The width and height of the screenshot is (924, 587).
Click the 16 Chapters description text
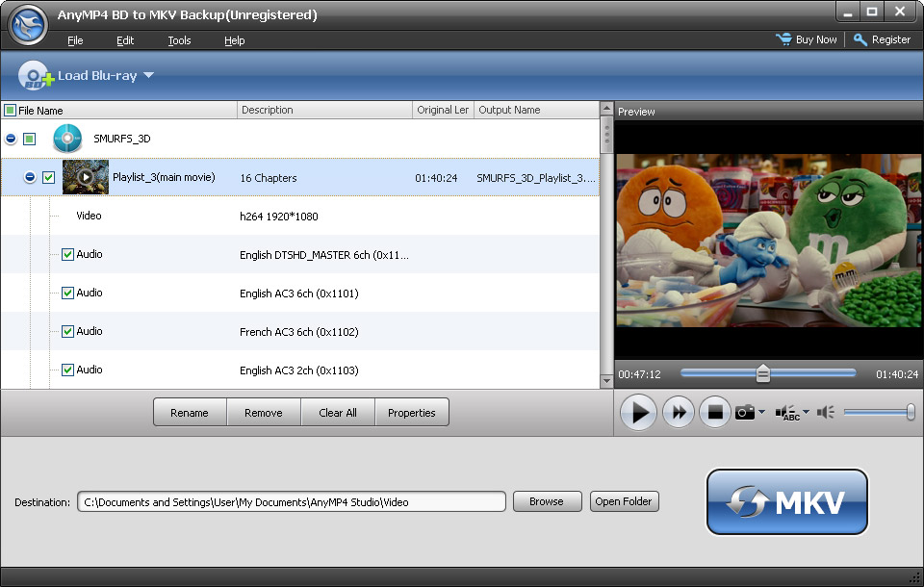pyautogui.click(x=269, y=178)
